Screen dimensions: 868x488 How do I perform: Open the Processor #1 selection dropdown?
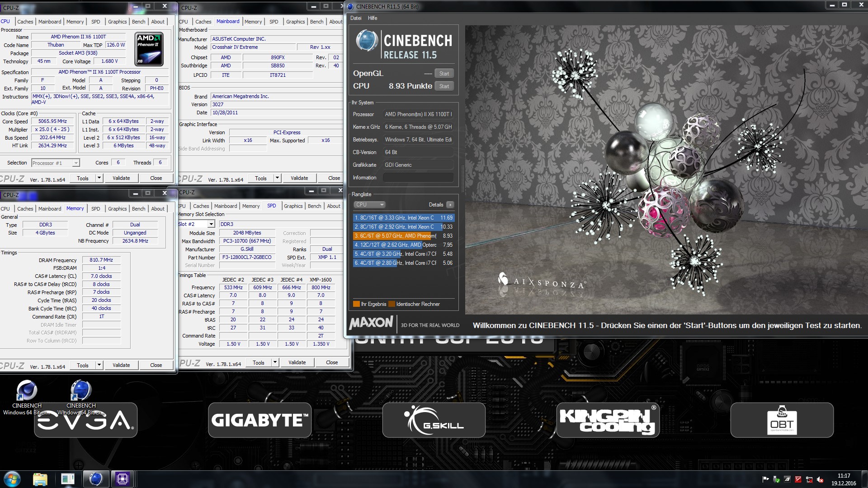[76, 163]
